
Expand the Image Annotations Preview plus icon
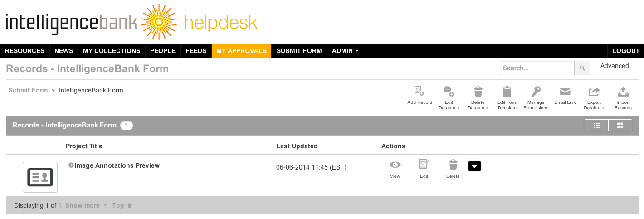(71, 165)
